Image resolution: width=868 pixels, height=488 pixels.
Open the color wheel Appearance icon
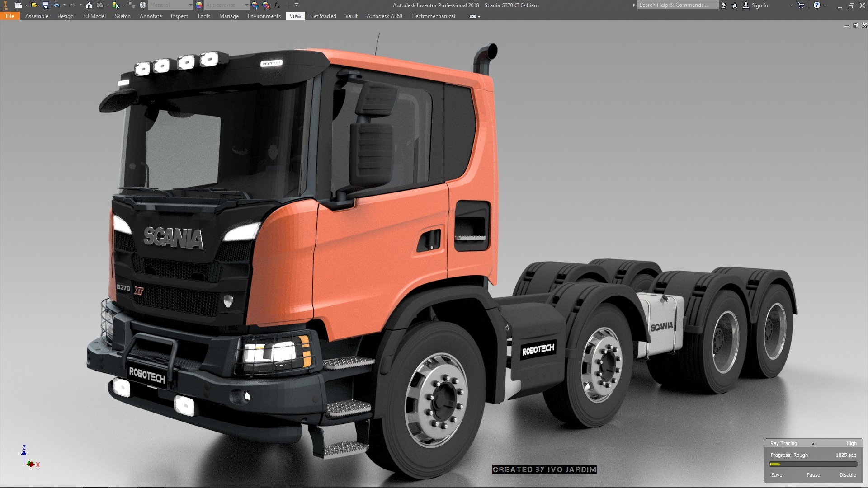click(198, 5)
